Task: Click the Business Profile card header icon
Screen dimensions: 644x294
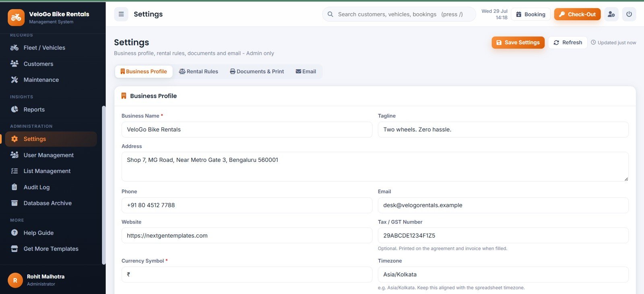Action: [x=124, y=96]
